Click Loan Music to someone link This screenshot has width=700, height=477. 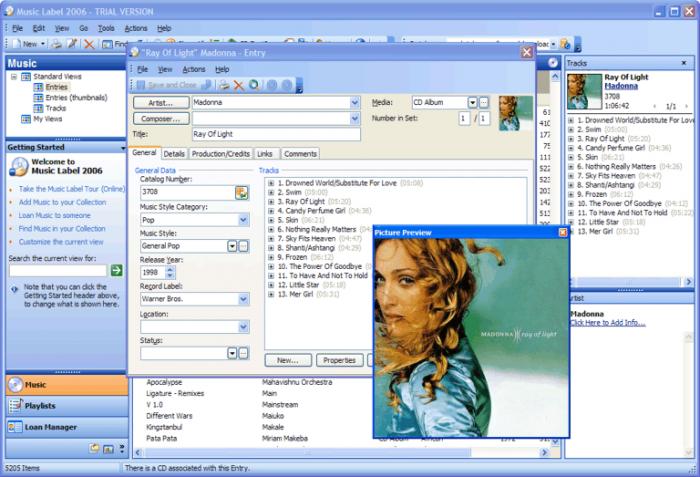pyautogui.click(x=54, y=215)
